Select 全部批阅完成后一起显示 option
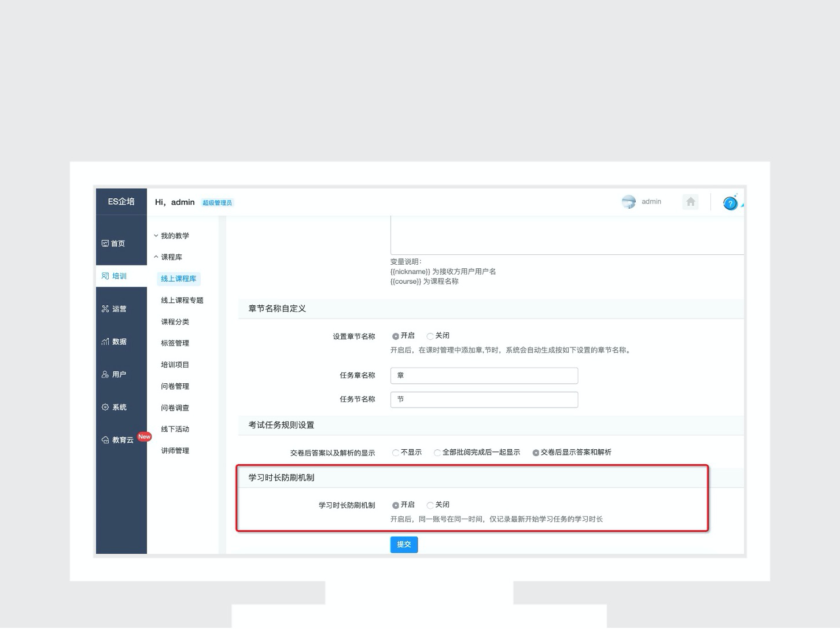This screenshot has height=629, width=840. tap(437, 453)
